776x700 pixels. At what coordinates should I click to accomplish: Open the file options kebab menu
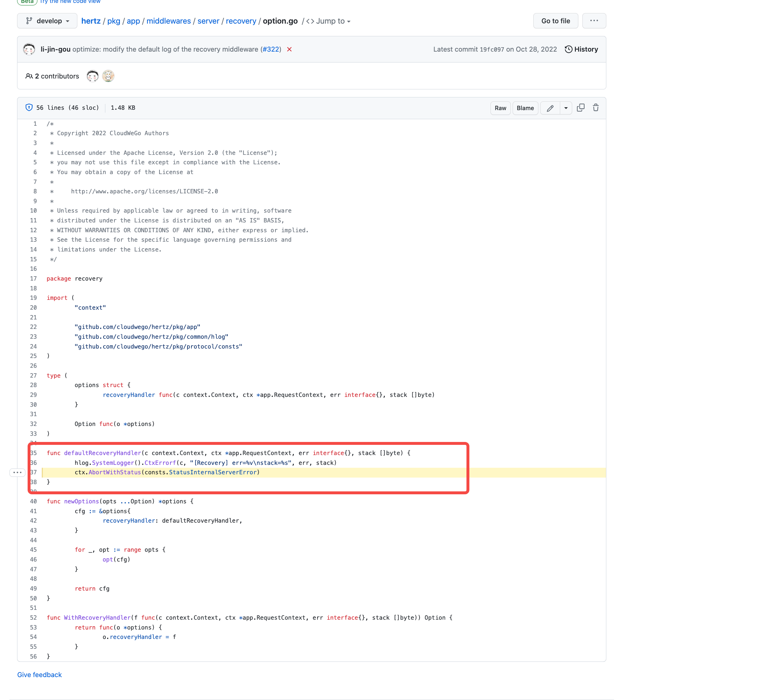click(594, 21)
